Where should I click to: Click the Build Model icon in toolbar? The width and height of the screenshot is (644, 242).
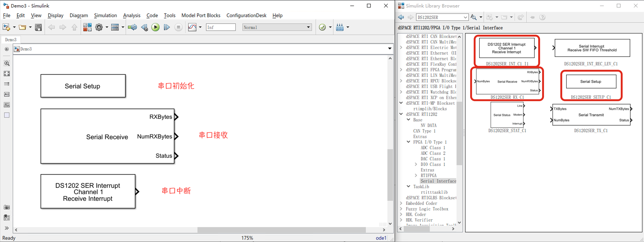(340, 27)
